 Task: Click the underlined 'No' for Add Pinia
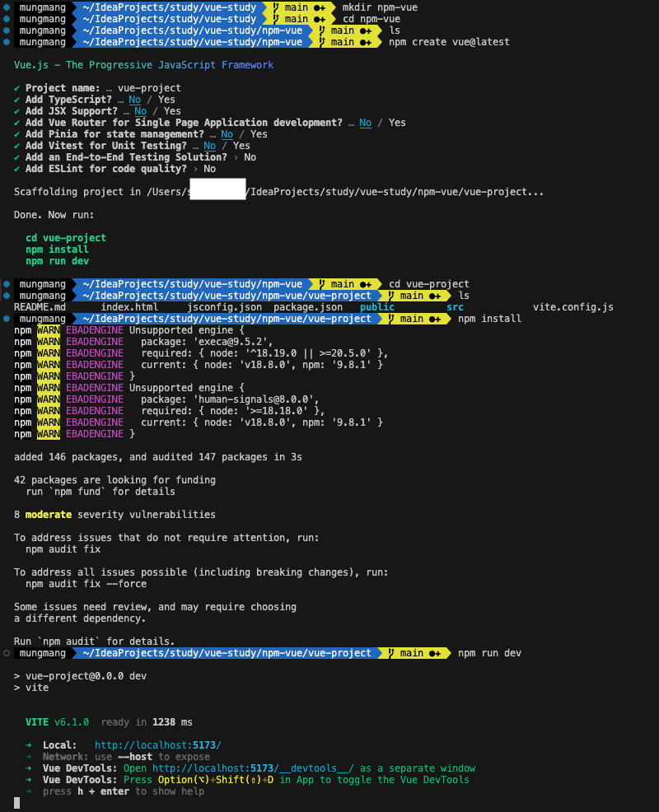click(x=227, y=134)
